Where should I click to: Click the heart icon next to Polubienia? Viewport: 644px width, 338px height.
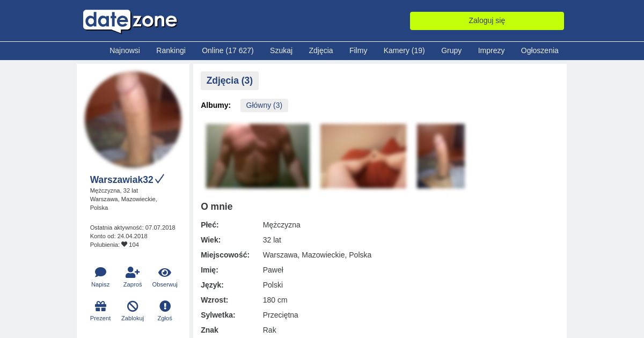point(125,244)
